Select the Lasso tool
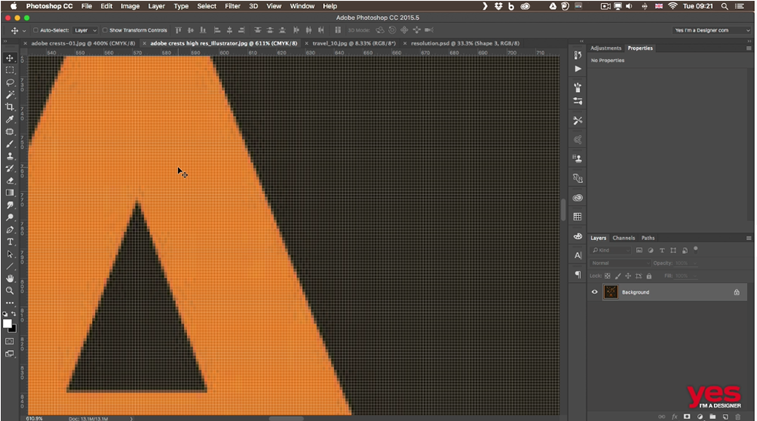This screenshot has width=757, height=421. tap(10, 83)
